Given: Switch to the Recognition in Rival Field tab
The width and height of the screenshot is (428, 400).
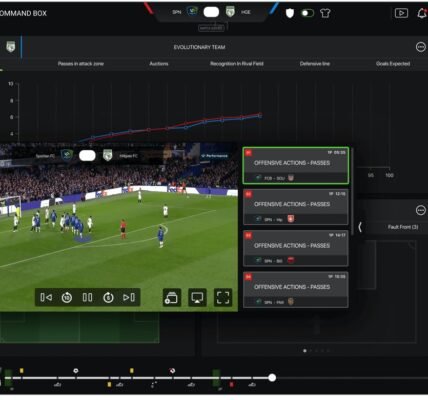Looking at the screenshot, I should point(237,64).
